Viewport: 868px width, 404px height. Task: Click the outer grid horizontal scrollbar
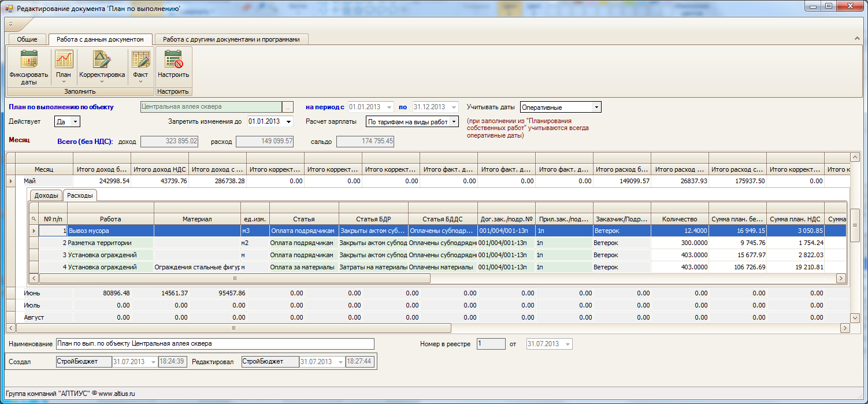point(233,328)
